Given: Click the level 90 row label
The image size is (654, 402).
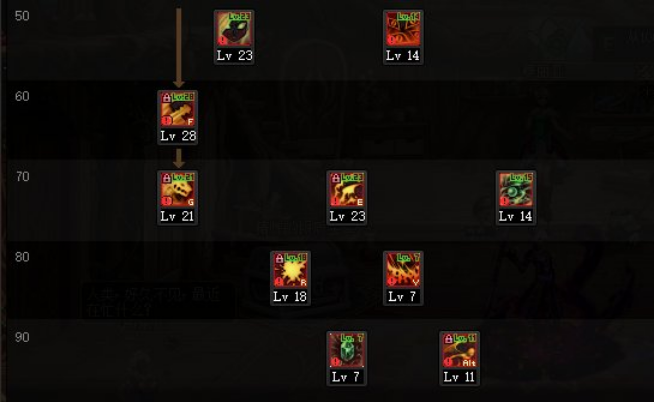Looking at the screenshot, I should click(x=22, y=337).
